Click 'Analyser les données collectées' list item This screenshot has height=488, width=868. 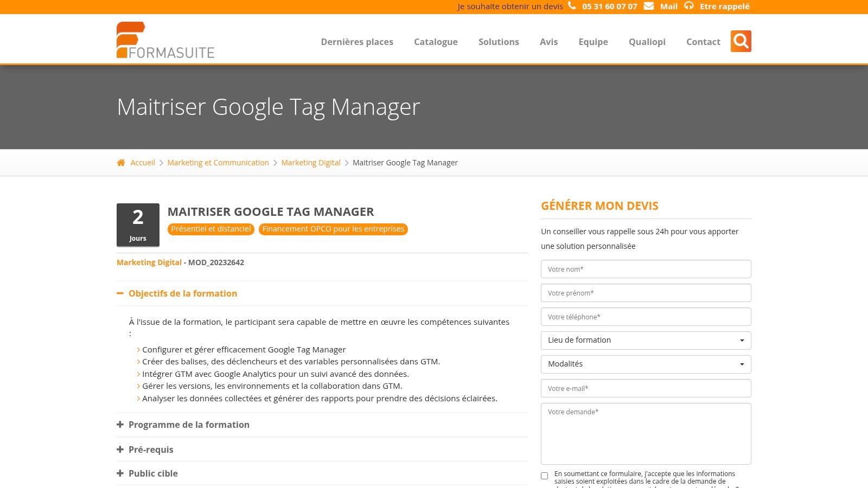[320, 399]
